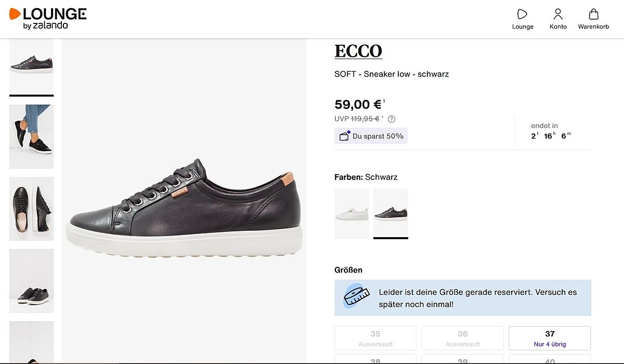Image resolution: width=624 pixels, height=364 pixels.
Task: Choose the white sneaker color swatch
Action: 352,214
